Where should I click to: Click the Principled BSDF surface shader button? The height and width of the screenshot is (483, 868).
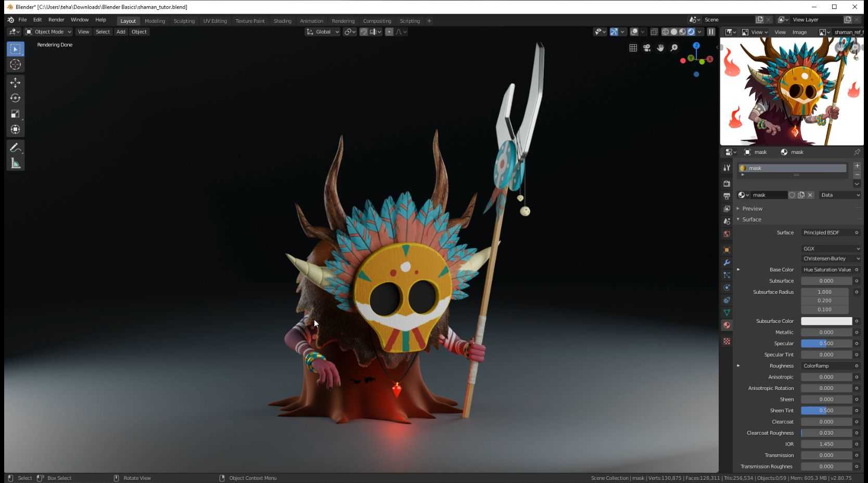point(826,232)
